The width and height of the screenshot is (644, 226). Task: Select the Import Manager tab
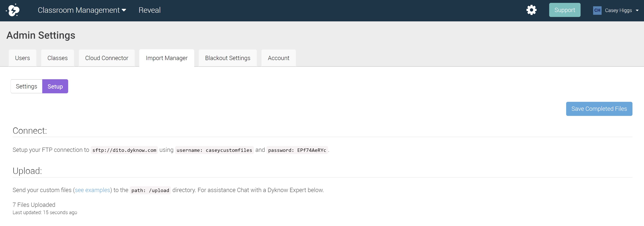(x=167, y=58)
